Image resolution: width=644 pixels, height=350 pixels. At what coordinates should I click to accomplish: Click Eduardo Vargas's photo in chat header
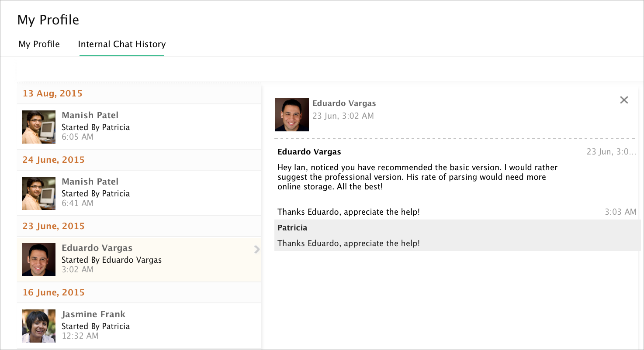tap(292, 115)
